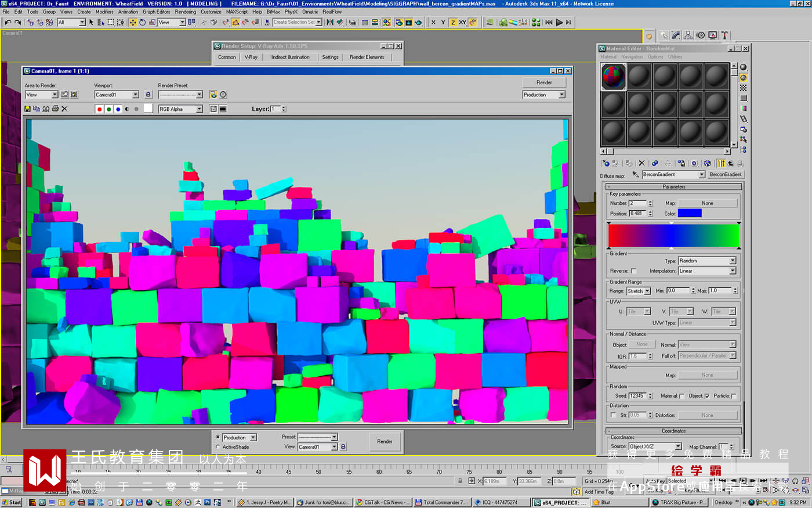Screen dimensions: 812x508
Task: Select the ActiveShade radio button
Action: coord(217,447)
